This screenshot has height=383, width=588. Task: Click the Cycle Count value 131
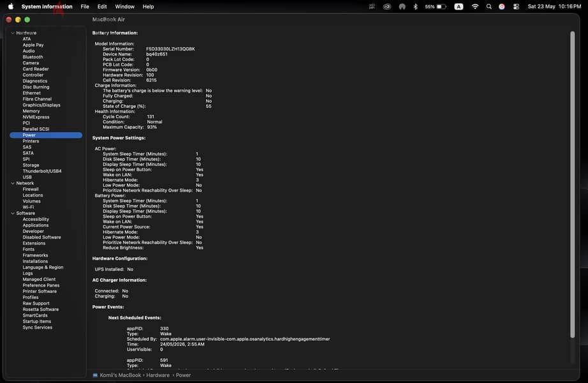[x=151, y=117]
